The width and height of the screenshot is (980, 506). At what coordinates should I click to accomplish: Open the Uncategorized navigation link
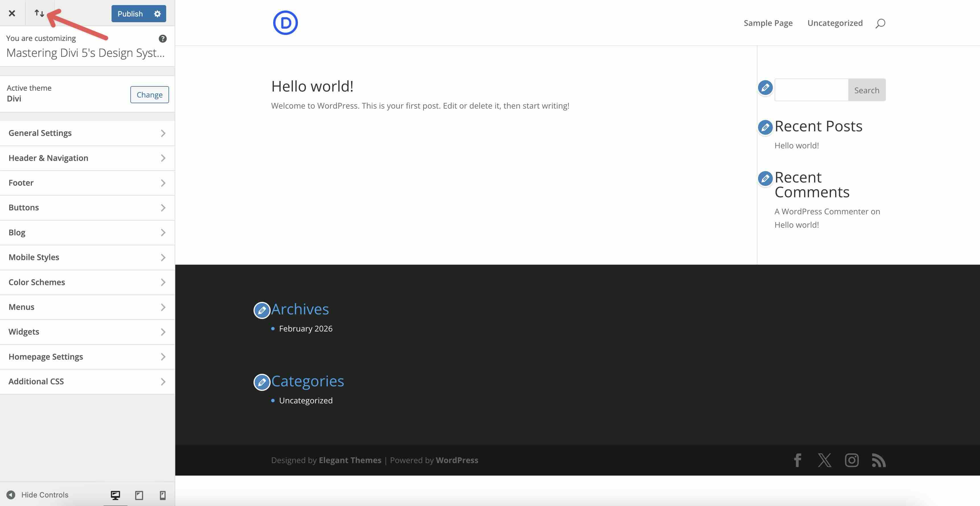tap(835, 23)
